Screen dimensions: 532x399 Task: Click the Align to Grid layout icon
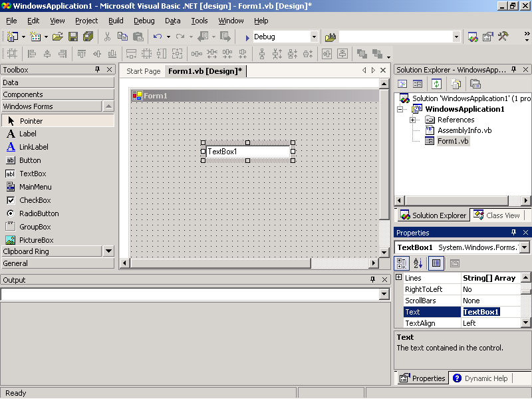(x=12, y=54)
